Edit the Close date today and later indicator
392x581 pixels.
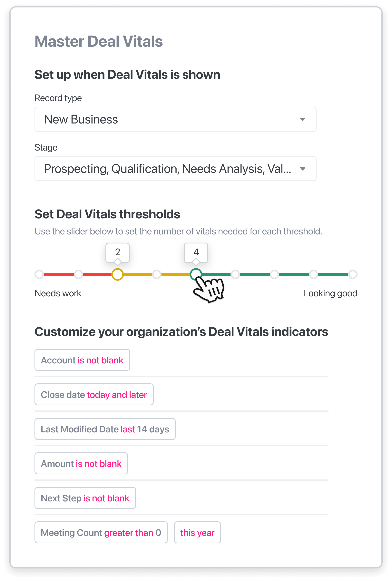94,395
